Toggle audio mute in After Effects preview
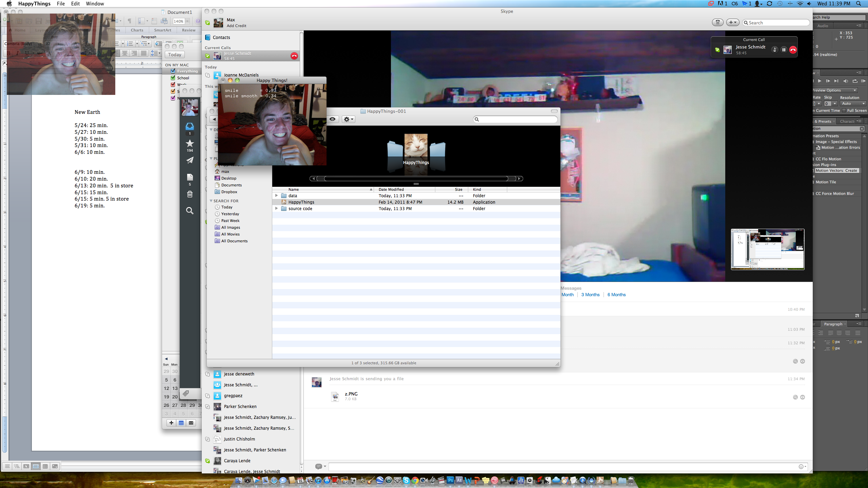This screenshot has height=488, width=868. click(845, 81)
